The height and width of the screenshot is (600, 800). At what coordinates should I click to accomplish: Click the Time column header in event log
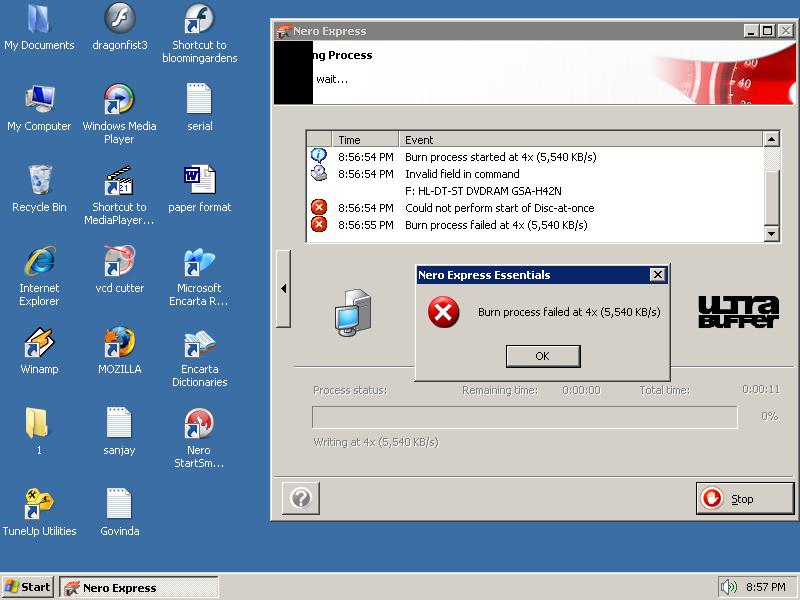(365, 140)
